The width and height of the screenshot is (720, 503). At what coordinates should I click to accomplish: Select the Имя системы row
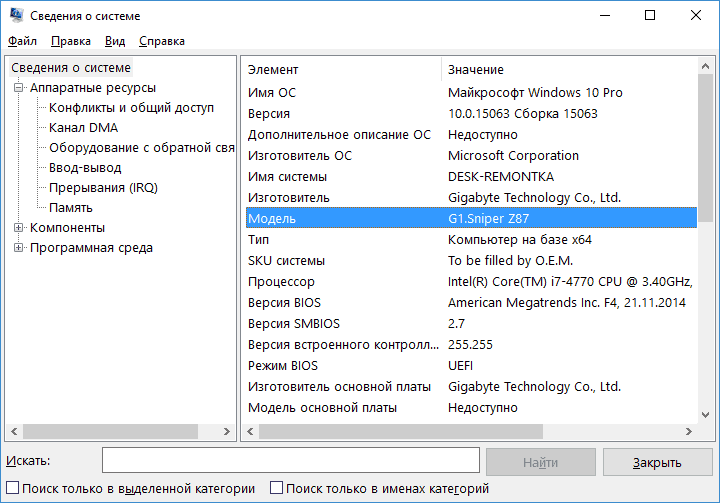click(471, 176)
